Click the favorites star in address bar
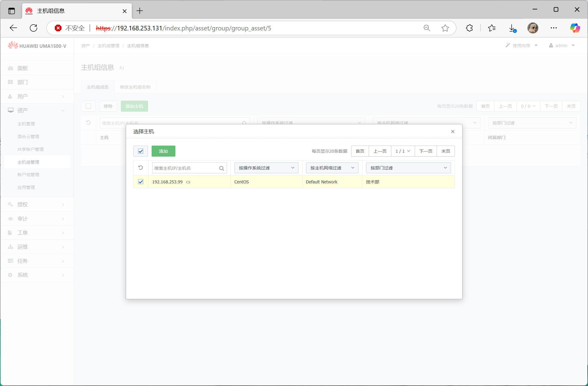 point(445,28)
